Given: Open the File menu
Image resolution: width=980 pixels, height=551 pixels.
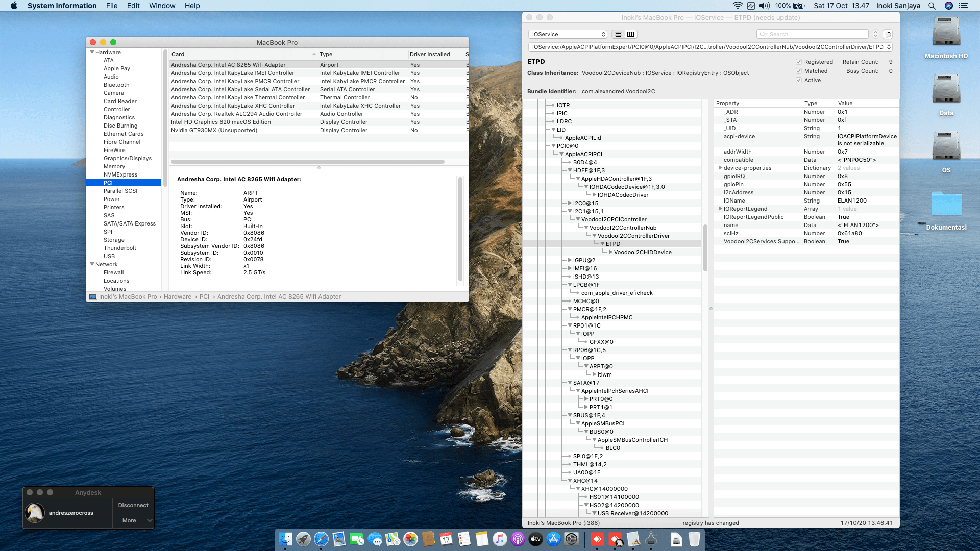Looking at the screenshot, I should pyautogui.click(x=112, y=6).
